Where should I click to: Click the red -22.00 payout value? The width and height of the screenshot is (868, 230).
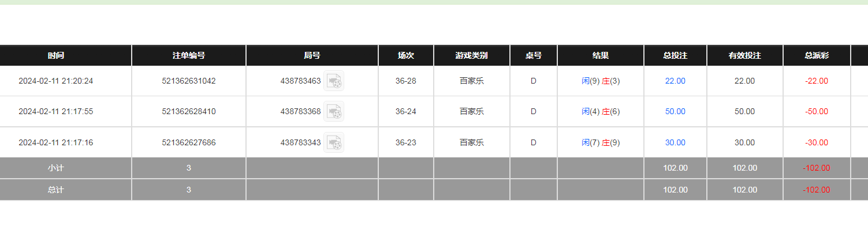tap(817, 81)
